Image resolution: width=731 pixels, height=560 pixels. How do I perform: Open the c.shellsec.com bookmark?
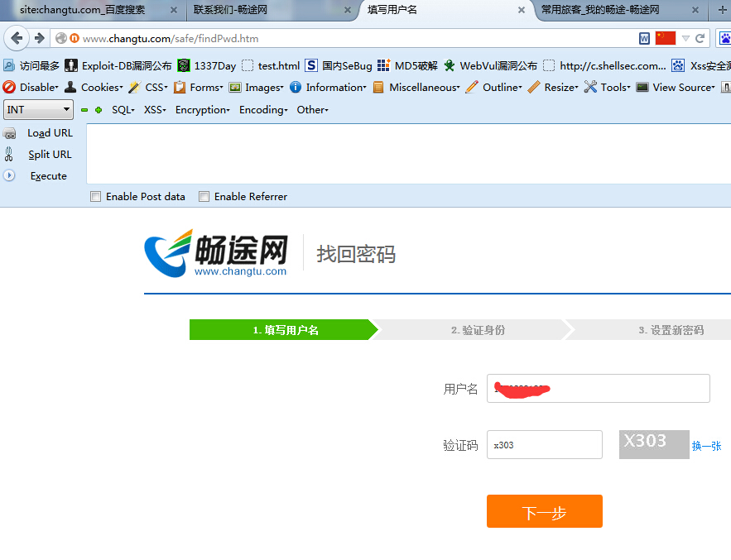click(x=604, y=65)
